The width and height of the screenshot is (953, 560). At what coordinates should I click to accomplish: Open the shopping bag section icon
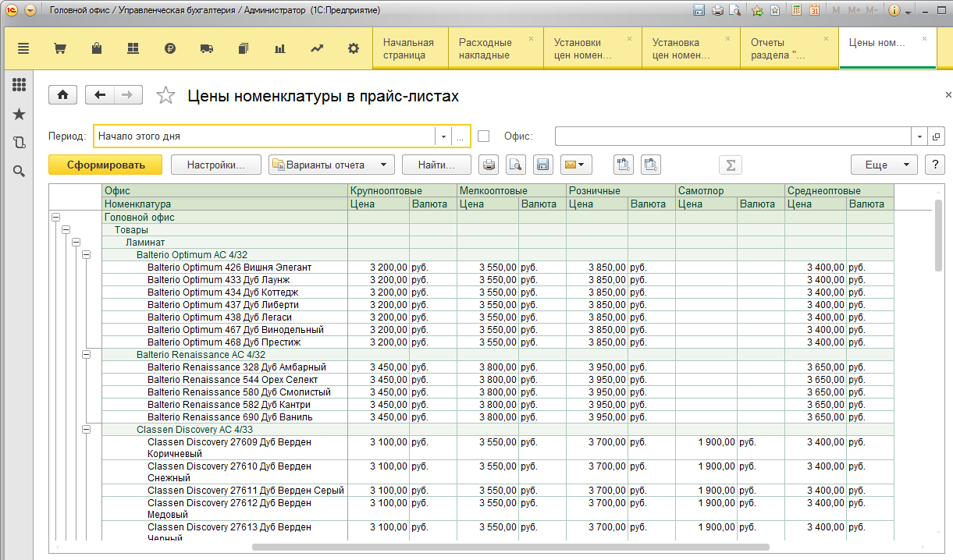point(97,48)
